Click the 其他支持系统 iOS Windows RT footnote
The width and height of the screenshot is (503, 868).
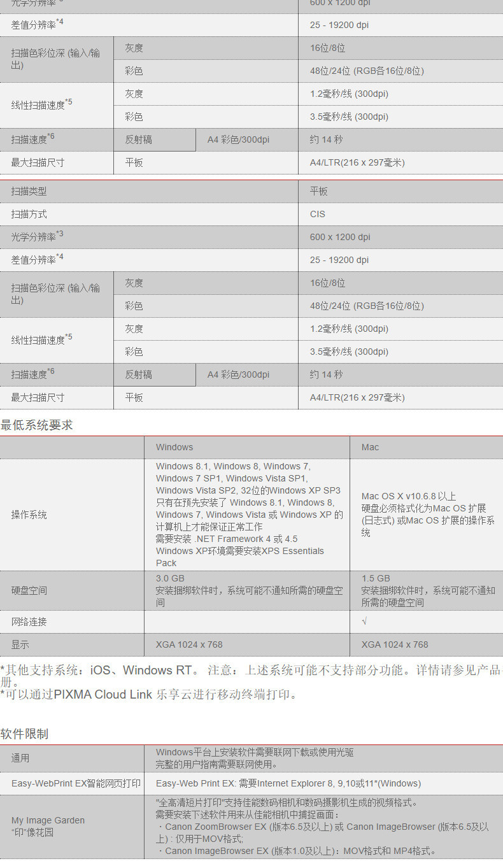pyautogui.click(x=251, y=675)
